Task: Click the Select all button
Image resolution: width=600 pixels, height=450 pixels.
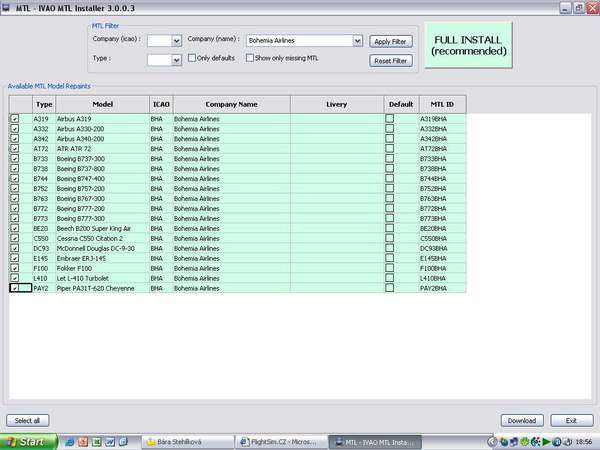Action: coord(25,420)
